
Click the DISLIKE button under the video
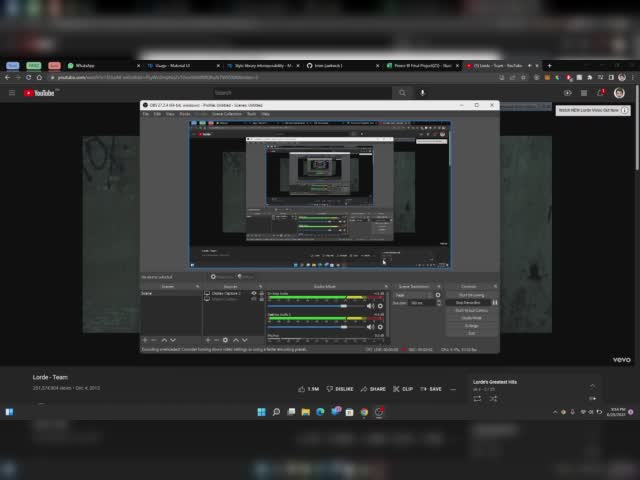tap(340, 389)
